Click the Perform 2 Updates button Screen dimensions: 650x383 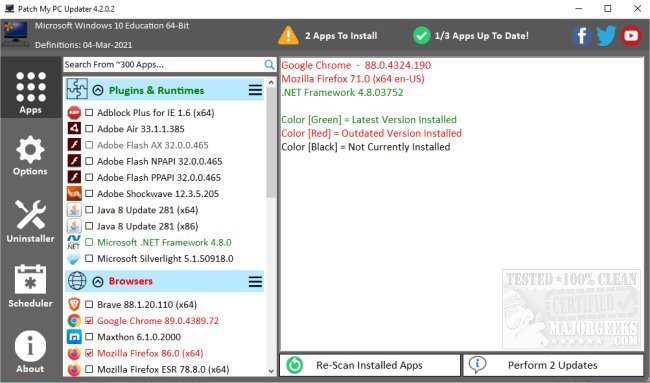[x=553, y=365]
